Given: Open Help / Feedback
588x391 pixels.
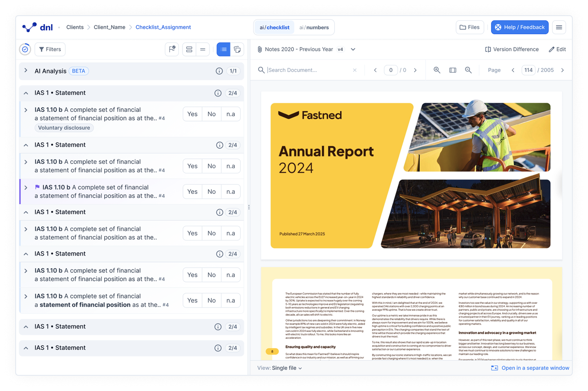Looking at the screenshot, I should (x=520, y=27).
